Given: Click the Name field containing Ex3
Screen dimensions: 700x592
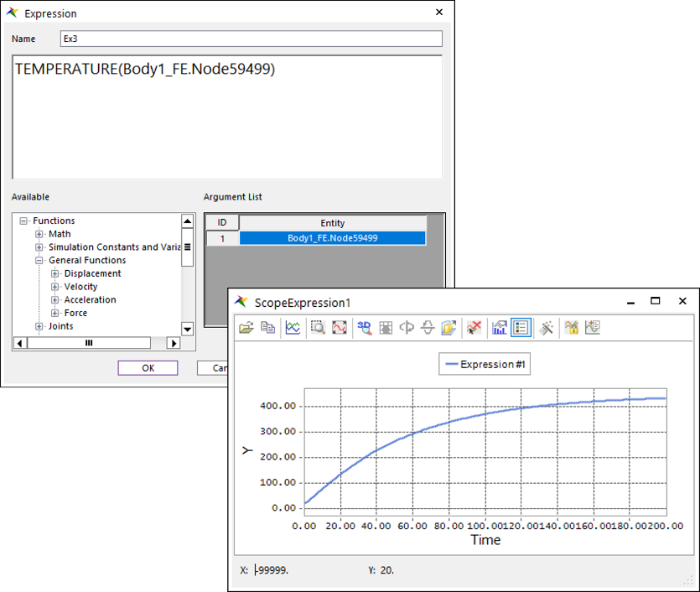Looking at the screenshot, I should (251, 39).
